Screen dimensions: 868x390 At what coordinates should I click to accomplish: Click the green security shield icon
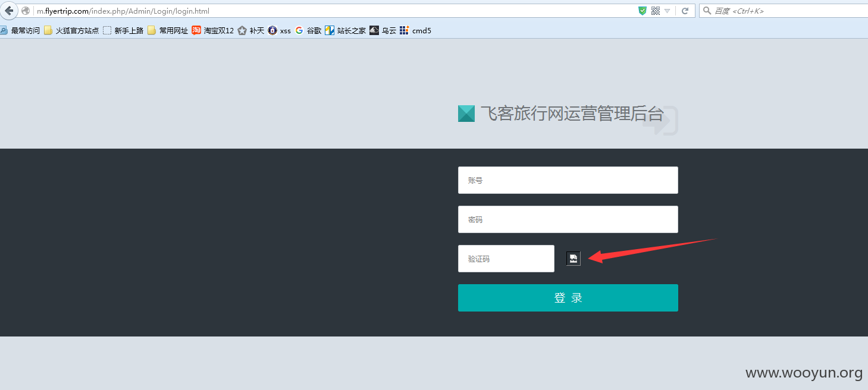pos(643,11)
